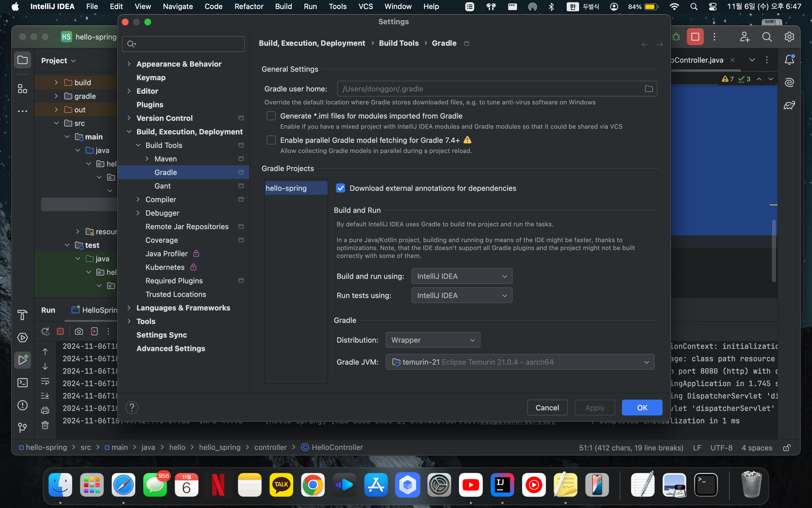812x508 pixels.
Task: Enable parallel Gradle model fetching checkbox
Action: click(271, 140)
